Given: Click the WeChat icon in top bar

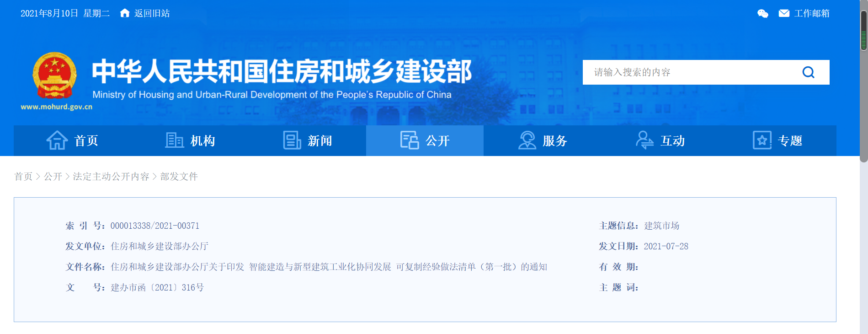Looking at the screenshot, I should [x=762, y=14].
